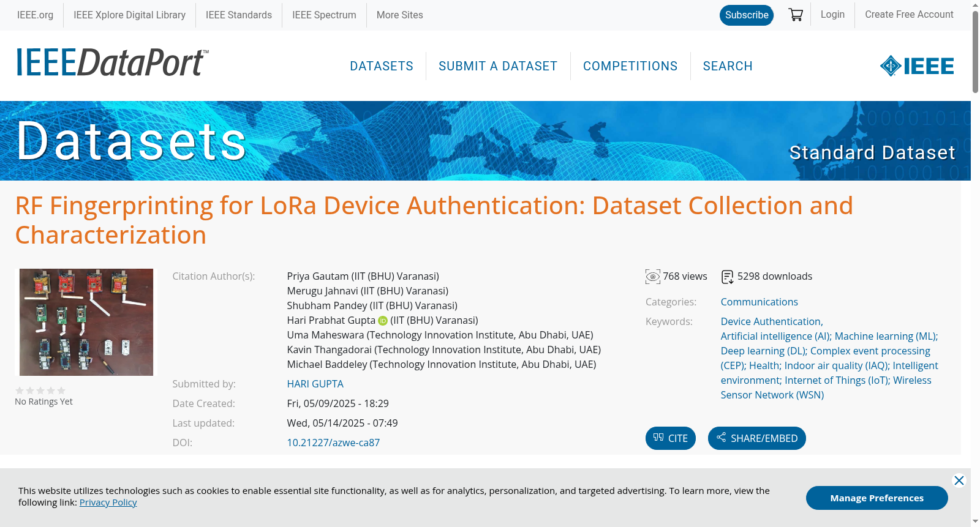Click 'No Ratings Yet' text

(x=43, y=402)
